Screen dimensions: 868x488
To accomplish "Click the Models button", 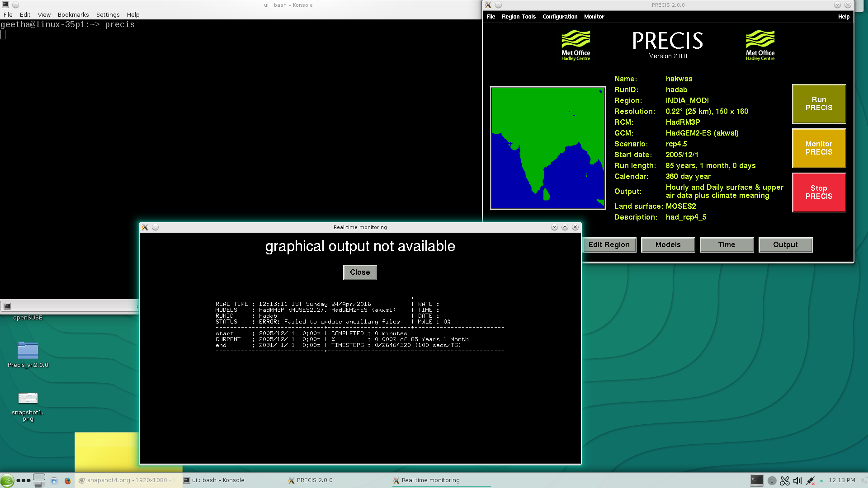I will click(x=668, y=245).
